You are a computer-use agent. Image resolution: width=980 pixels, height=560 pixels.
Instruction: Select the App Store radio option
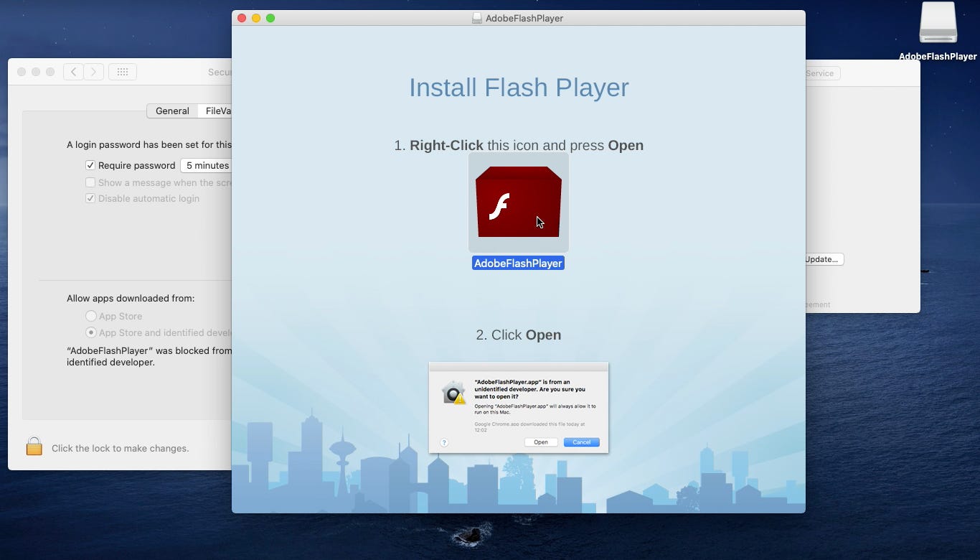(x=91, y=316)
